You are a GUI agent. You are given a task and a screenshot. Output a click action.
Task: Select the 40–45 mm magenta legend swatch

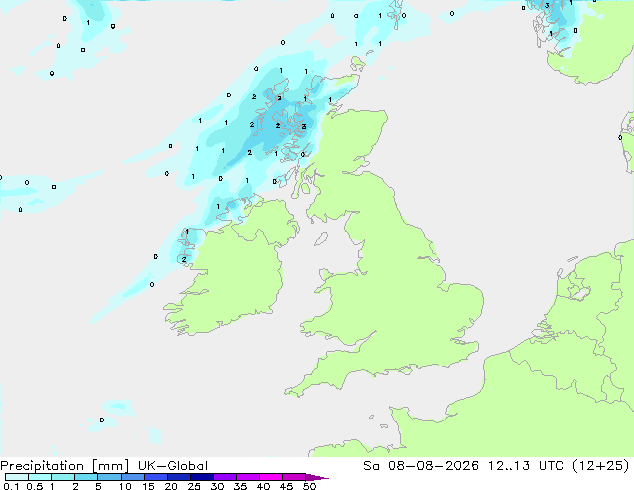click(x=271, y=477)
